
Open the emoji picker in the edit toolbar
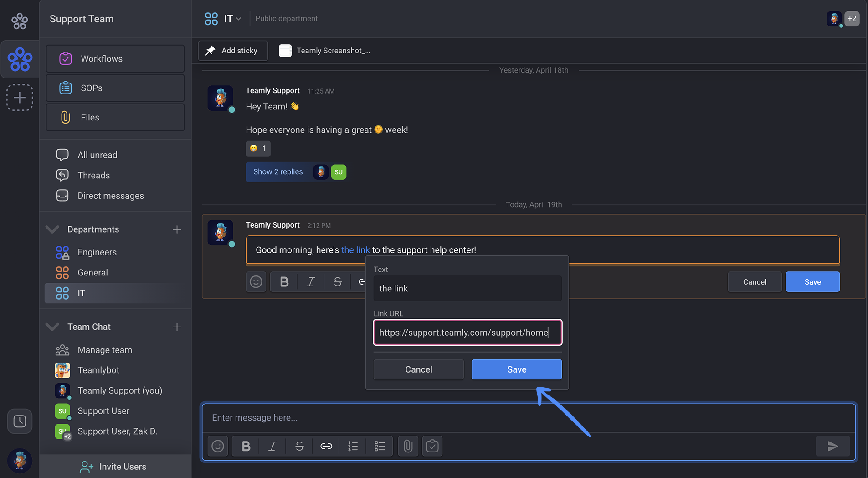tap(256, 282)
